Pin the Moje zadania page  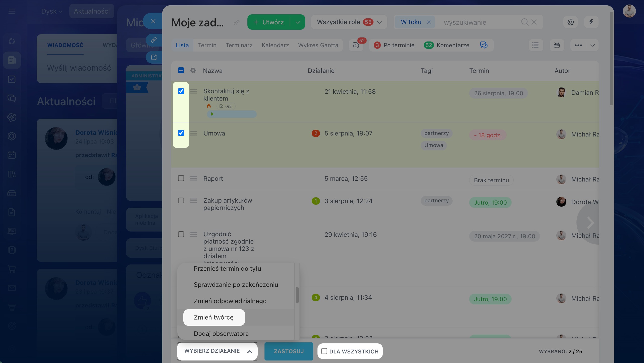coord(236,23)
